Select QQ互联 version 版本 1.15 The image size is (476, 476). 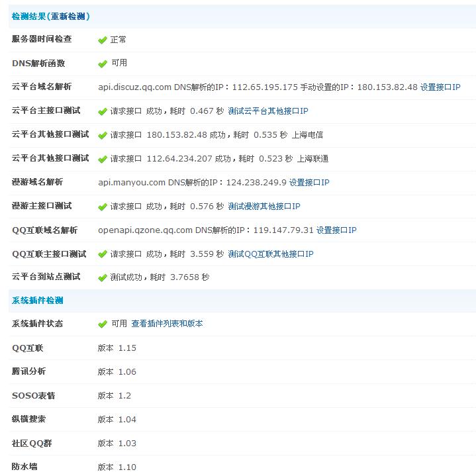tap(117, 348)
